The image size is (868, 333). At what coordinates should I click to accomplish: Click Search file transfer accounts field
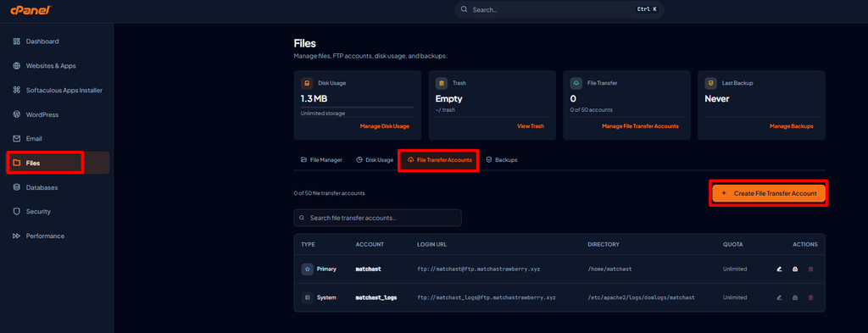[x=377, y=218]
